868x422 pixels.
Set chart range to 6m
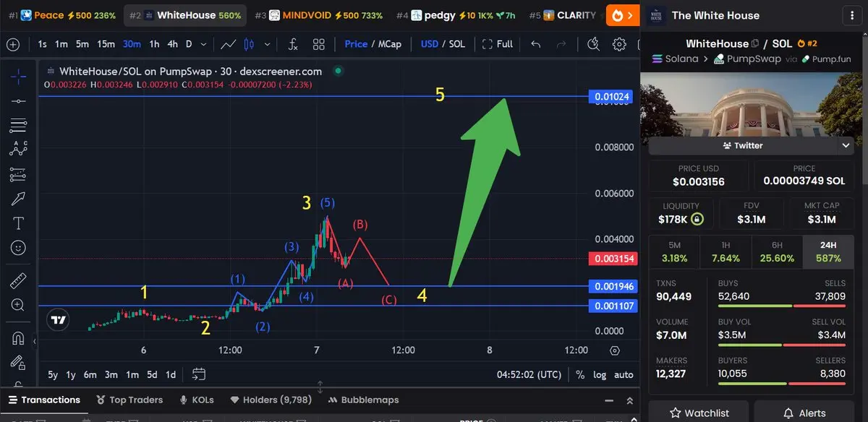[90, 374]
